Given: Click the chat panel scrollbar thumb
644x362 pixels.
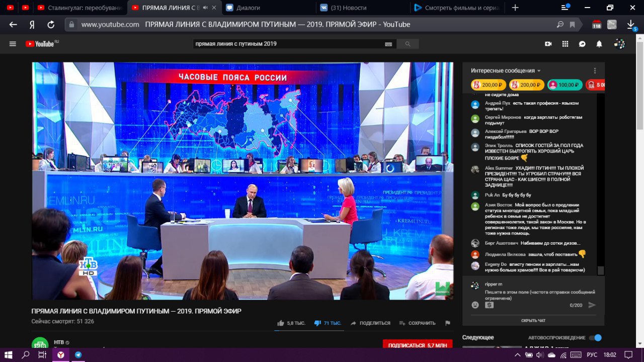Looking at the screenshot, I should (x=600, y=270).
